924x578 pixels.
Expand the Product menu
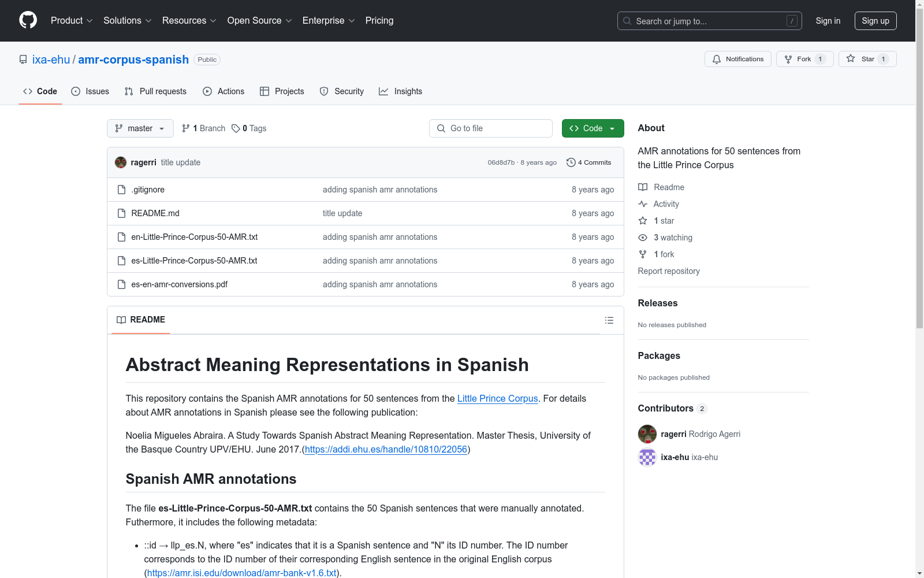72,21
